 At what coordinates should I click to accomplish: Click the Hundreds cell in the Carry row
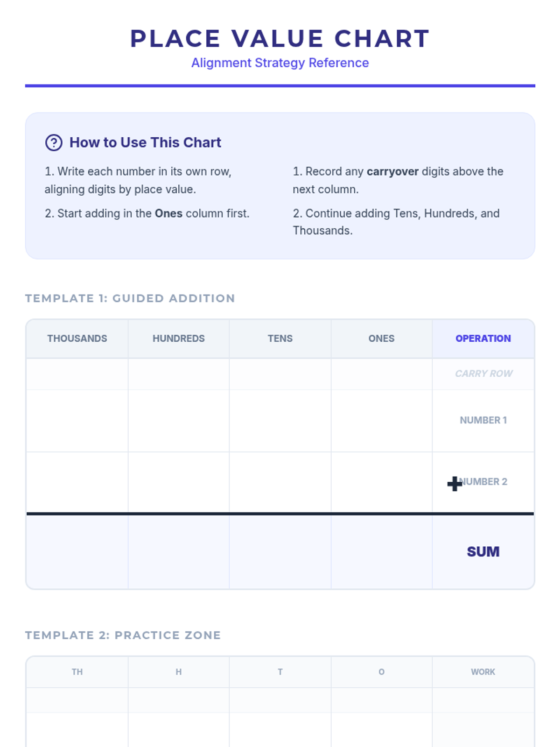point(179,374)
